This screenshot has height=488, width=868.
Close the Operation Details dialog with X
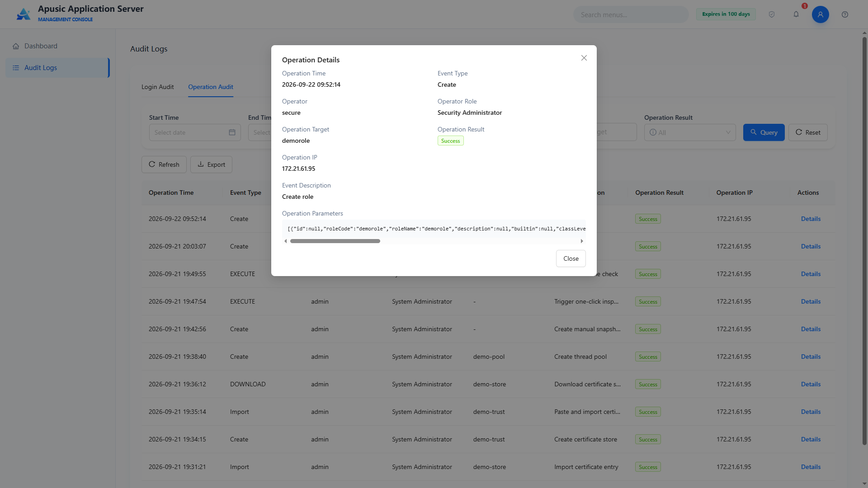point(584,58)
